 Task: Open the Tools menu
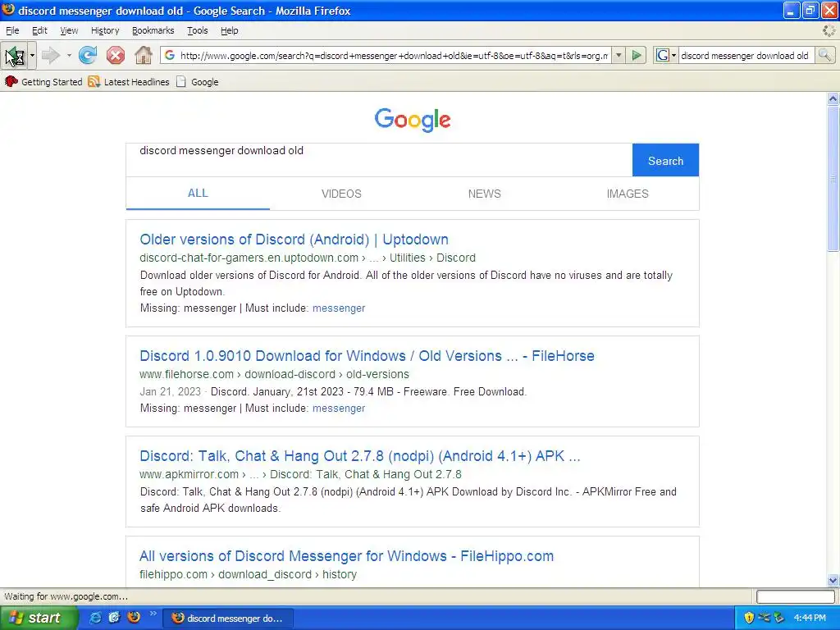click(x=198, y=30)
